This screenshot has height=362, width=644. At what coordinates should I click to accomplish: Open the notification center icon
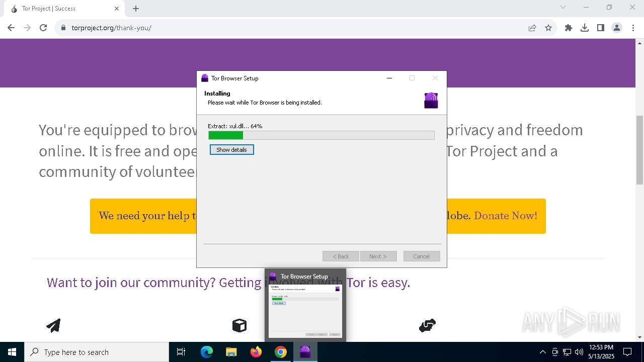(x=627, y=352)
